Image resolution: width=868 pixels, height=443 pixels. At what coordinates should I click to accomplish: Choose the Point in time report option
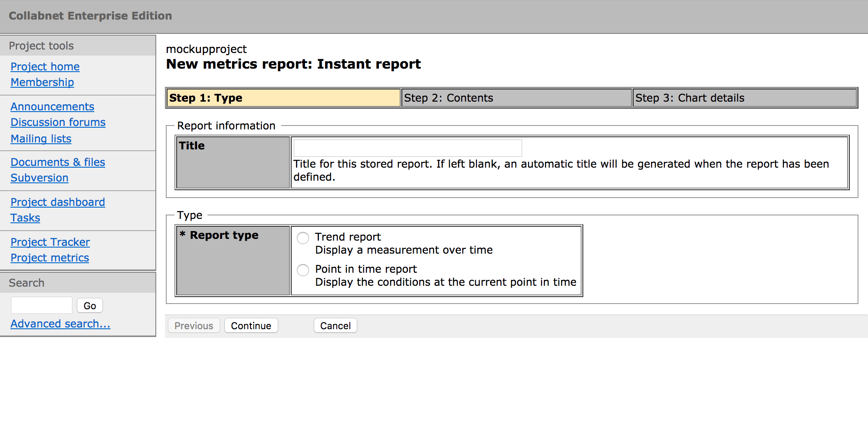(x=303, y=270)
